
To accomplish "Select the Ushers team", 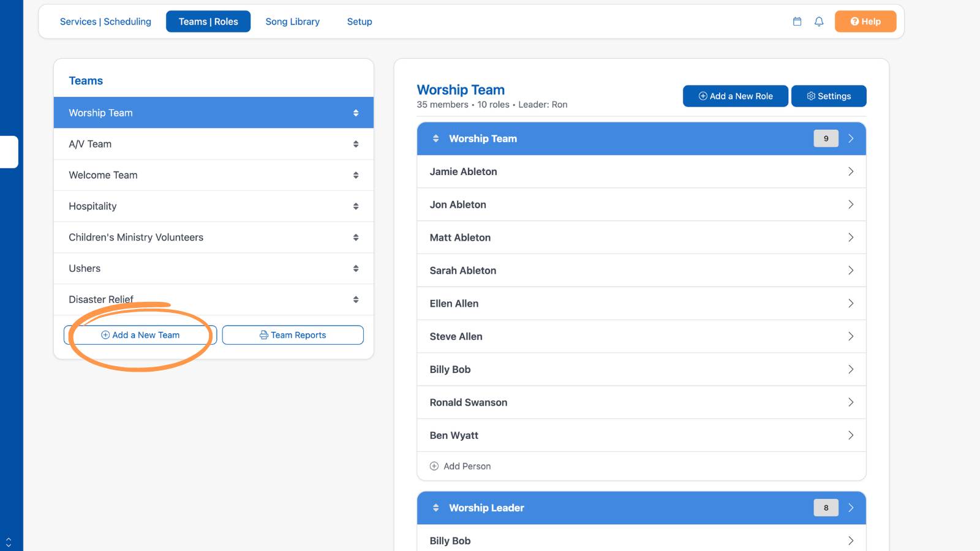I will [214, 268].
